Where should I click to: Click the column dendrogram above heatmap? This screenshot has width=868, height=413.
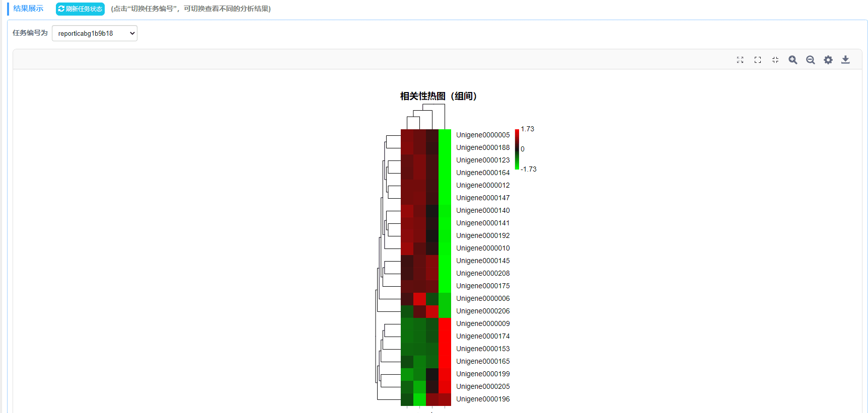426,117
